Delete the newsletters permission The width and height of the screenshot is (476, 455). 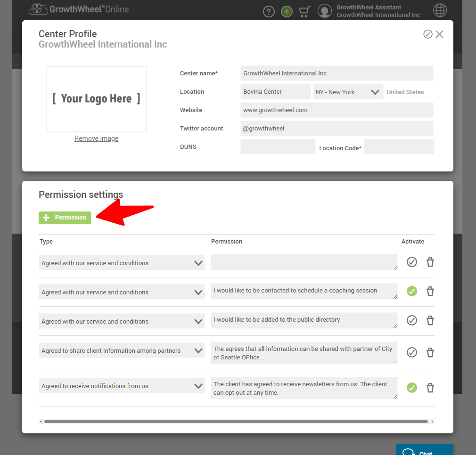click(430, 388)
